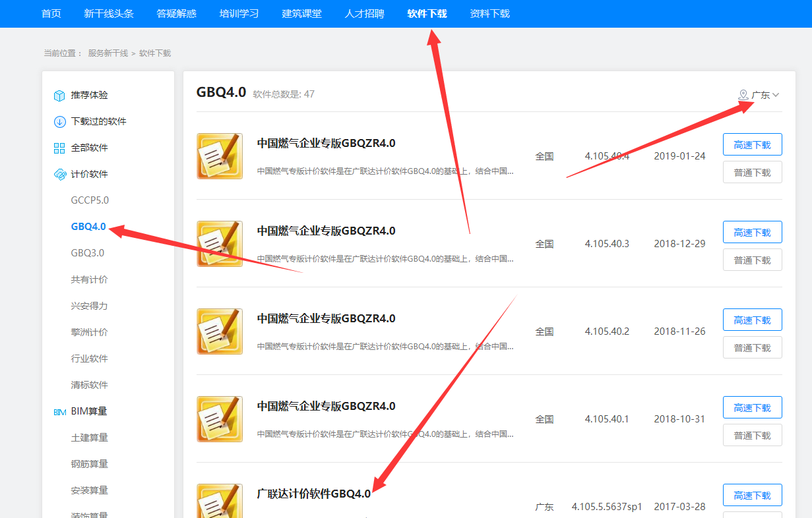The height and width of the screenshot is (518, 812).
Task: Select GBQ4.0 in the sidebar
Action: pyautogui.click(x=88, y=227)
